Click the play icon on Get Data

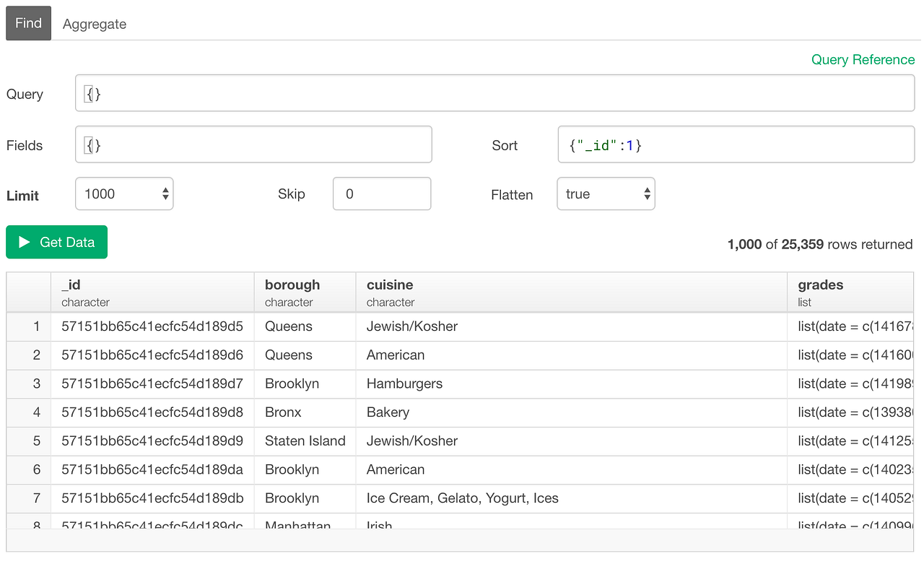click(24, 243)
